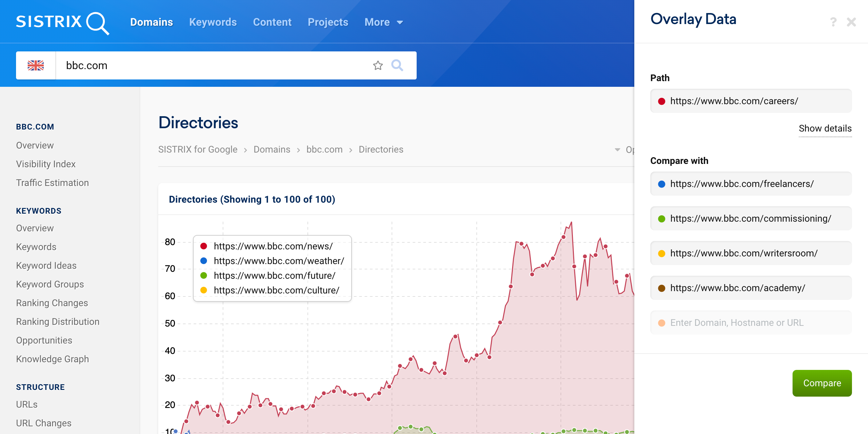Open Opportunities in sidebar
Screen dimensions: 868x434
tap(44, 341)
